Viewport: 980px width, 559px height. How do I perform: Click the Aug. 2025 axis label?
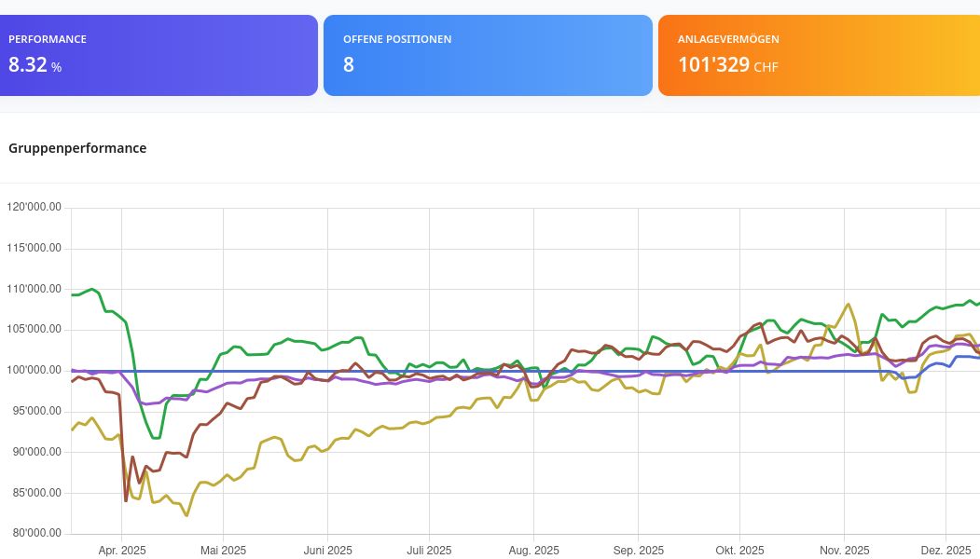pos(534,551)
